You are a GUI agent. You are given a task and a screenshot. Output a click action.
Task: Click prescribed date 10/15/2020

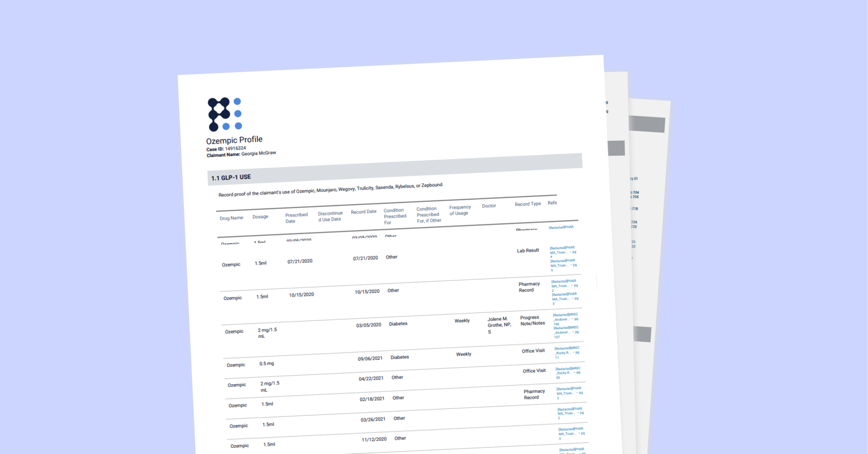click(302, 295)
